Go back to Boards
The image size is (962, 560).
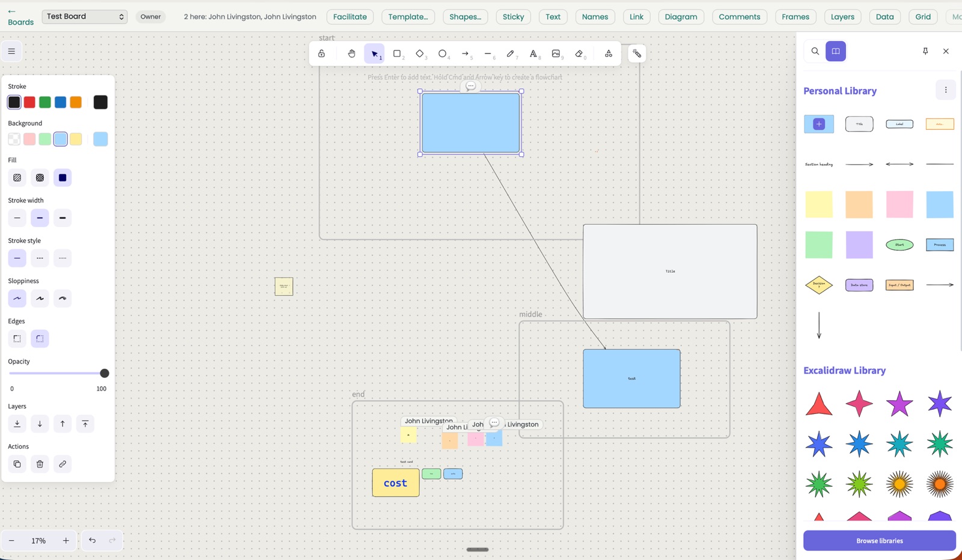[20, 17]
